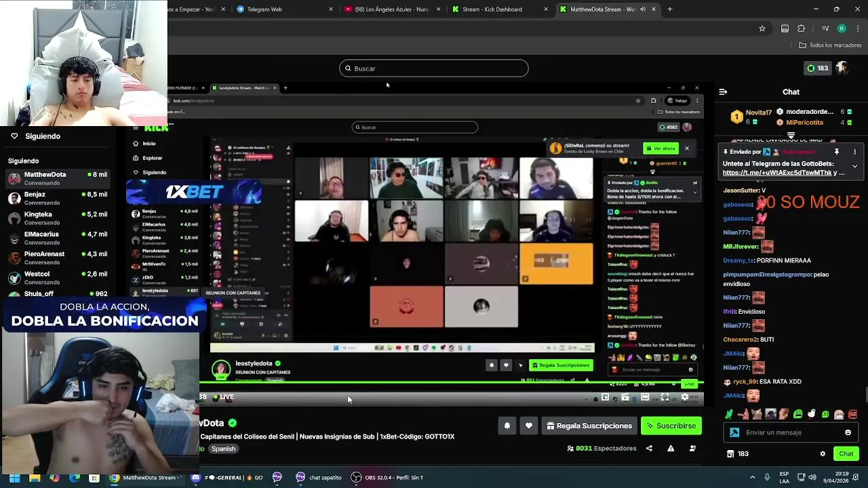
Task: Click the Kick Buscar search field
Action: (x=434, y=68)
